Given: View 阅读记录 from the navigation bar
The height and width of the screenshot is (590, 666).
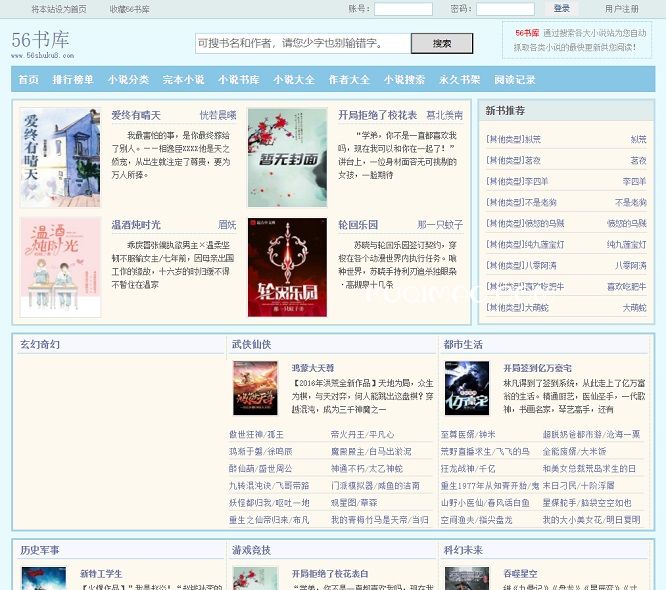Looking at the screenshot, I should [515, 79].
